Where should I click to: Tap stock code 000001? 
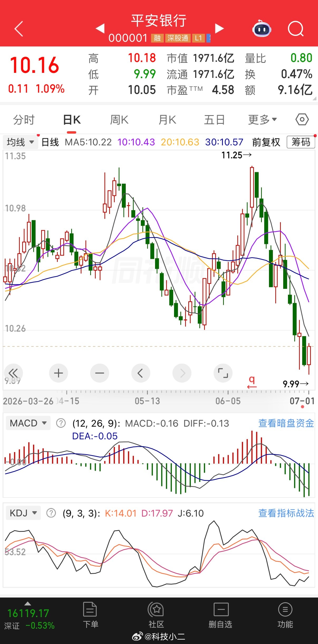click(128, 38)
